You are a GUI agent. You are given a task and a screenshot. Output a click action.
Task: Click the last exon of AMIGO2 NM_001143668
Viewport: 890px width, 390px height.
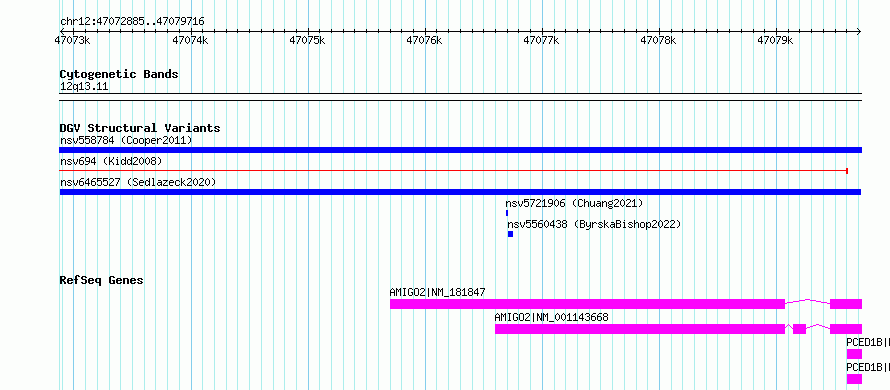click(846, 329)
